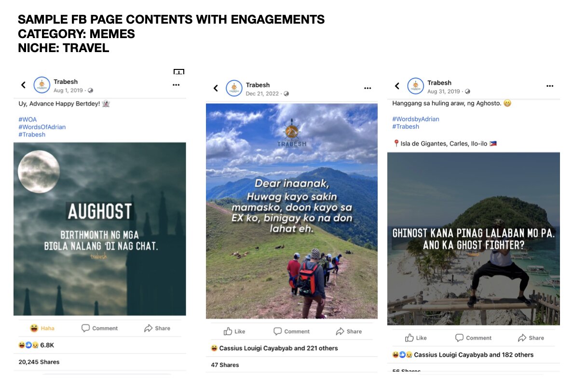Screen dimensions: 573x392
Task: Open Trabesh page name on Aug 1, 2019 post
Action: [66, 81]
